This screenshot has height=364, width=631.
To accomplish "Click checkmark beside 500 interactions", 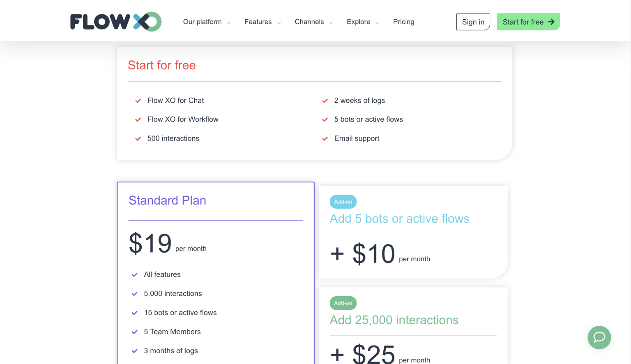I will (138, 139).
